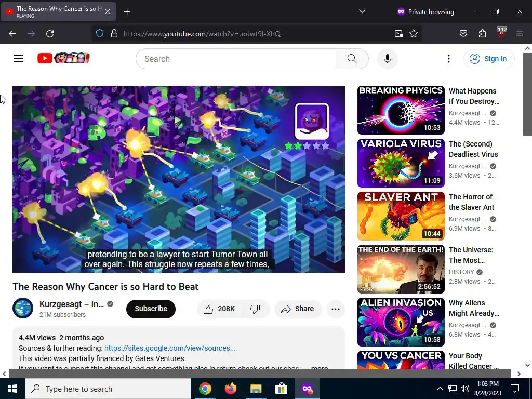
Task: Open Kurzgesagt channel avatar
Action: pyautogui.click(x=23, y=308)
